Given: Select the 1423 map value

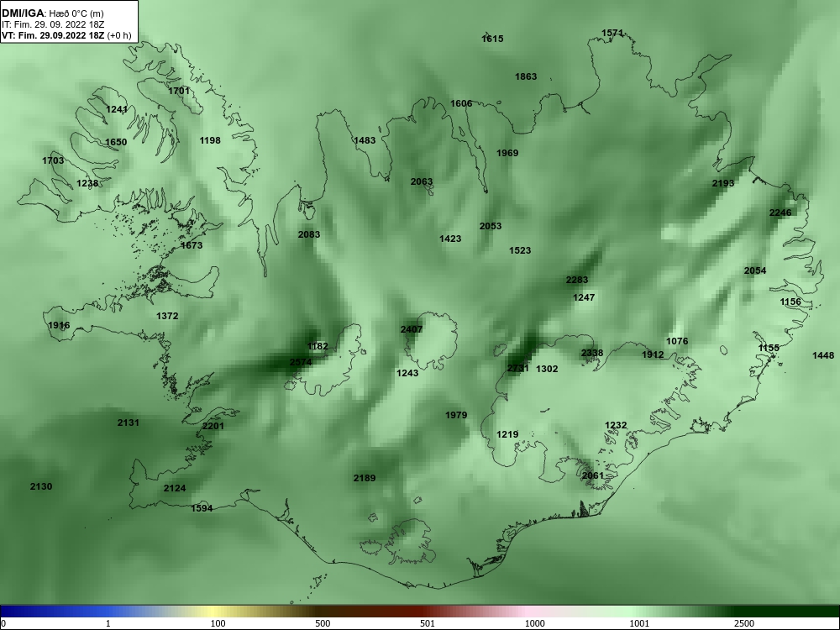Looking at the screenshot, I should [450, 239].
